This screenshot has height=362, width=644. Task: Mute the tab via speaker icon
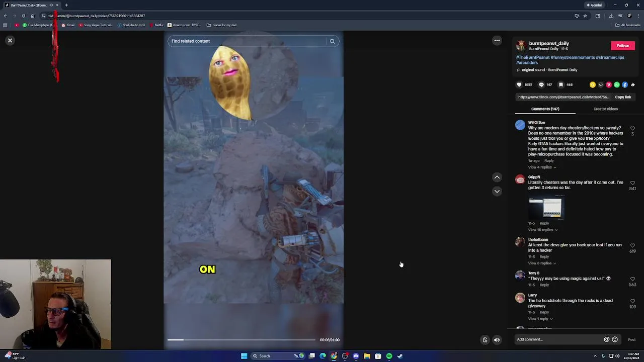point(51,5)
